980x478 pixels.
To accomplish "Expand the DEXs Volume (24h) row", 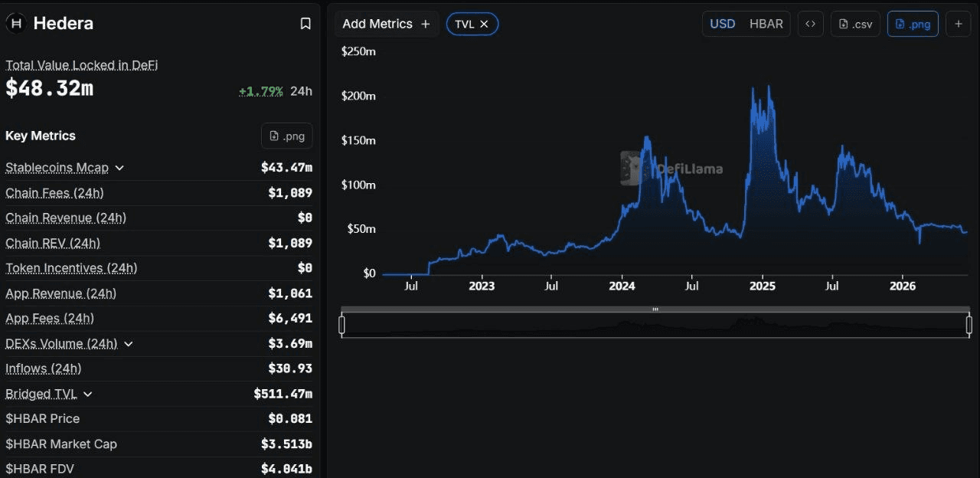I will (x=129, y=344).
